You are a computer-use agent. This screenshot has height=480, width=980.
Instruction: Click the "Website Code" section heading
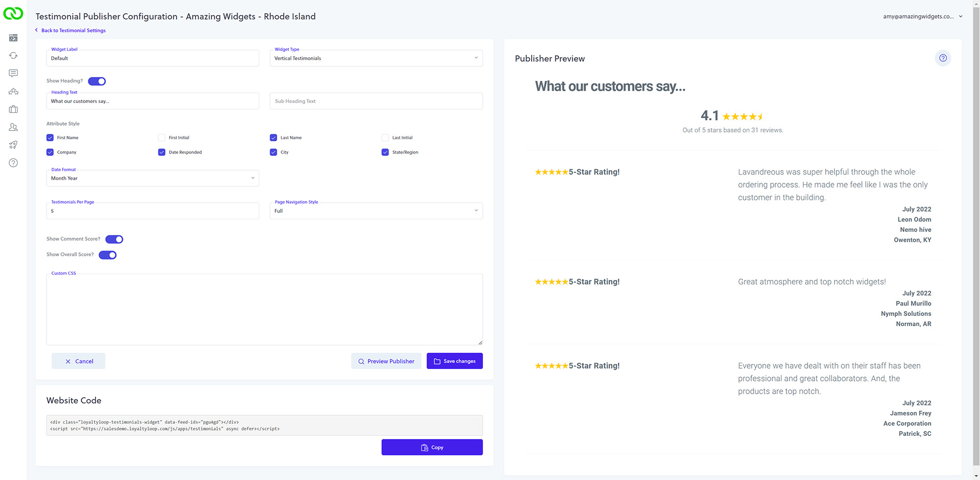[x=74, y=401]
